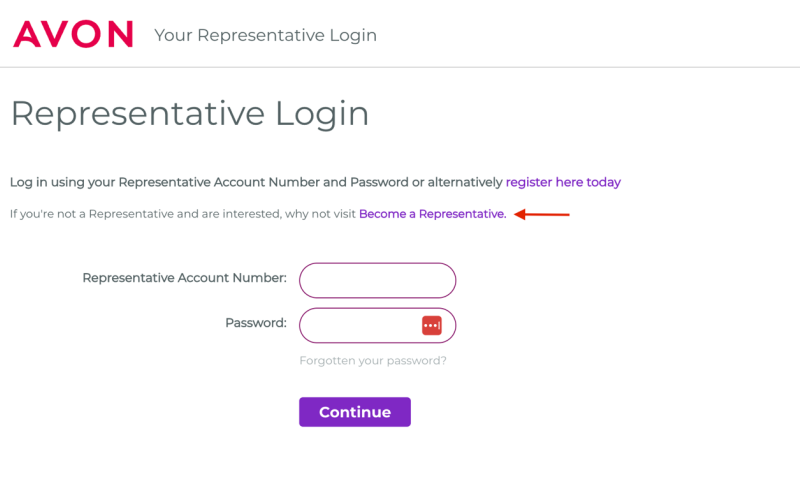Focus the Representative Account Number field
Screen dimensions: 800x500
pos(377,280)
